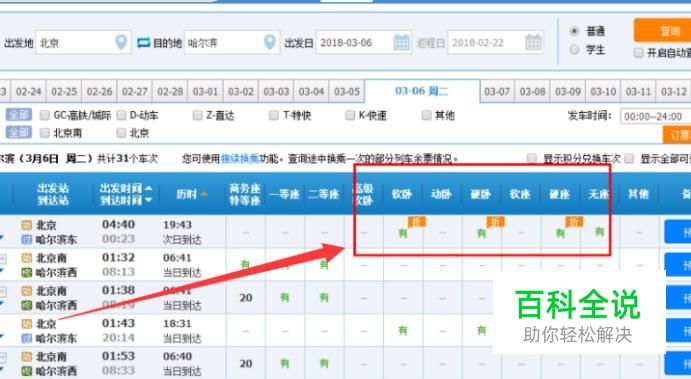This screenshot has width=691, height=379.
Task: Click the 目的地 input field with 哈尔滨
Action: pyautogui.click(x=232, y=43)
